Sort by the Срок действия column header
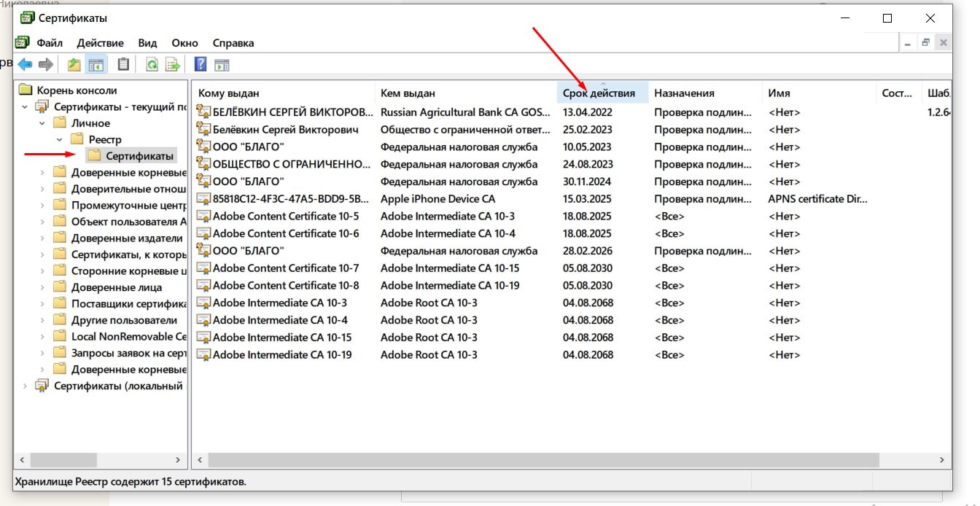Viewport: 980px width, 506px height. click(x=599, y=93)
